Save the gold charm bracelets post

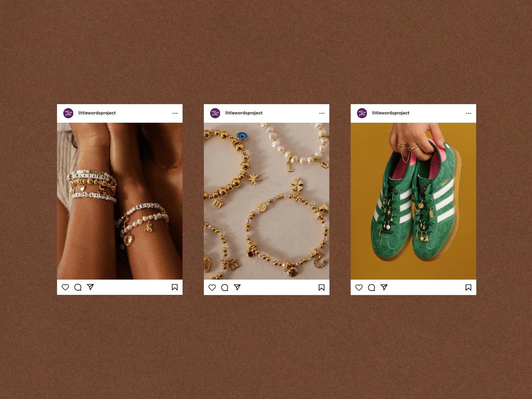(x=322, y=288)
